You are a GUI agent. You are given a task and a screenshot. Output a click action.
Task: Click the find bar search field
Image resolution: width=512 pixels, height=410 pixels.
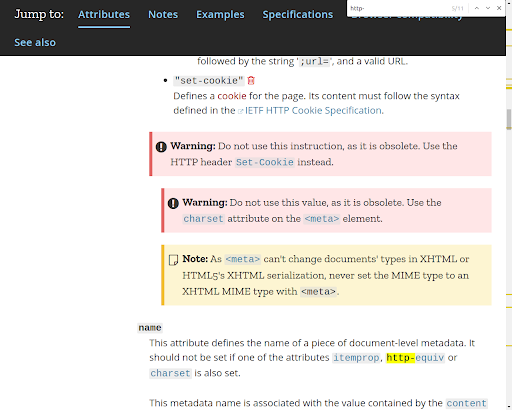click(x=398, y=8)
